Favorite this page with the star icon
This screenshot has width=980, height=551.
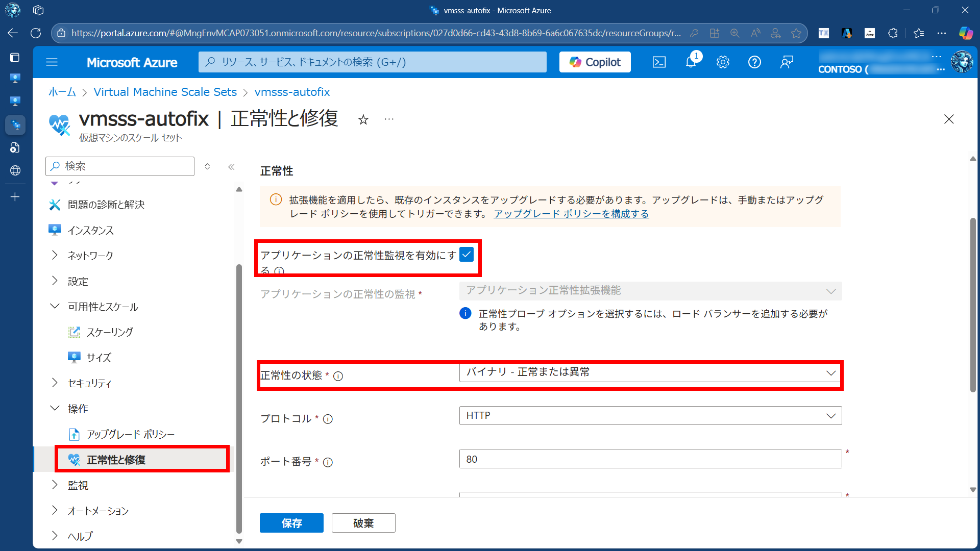pyautogui.click(x=363, y=120)
